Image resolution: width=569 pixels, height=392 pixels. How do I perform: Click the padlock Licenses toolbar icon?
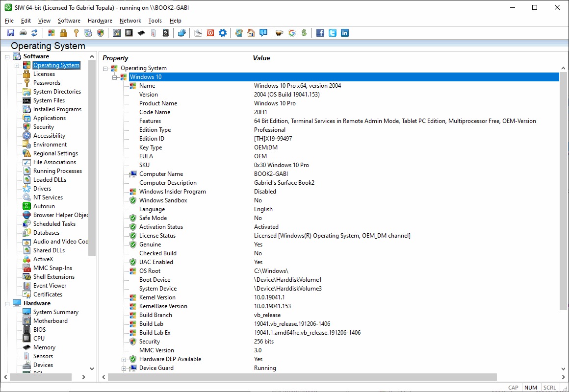63,33
